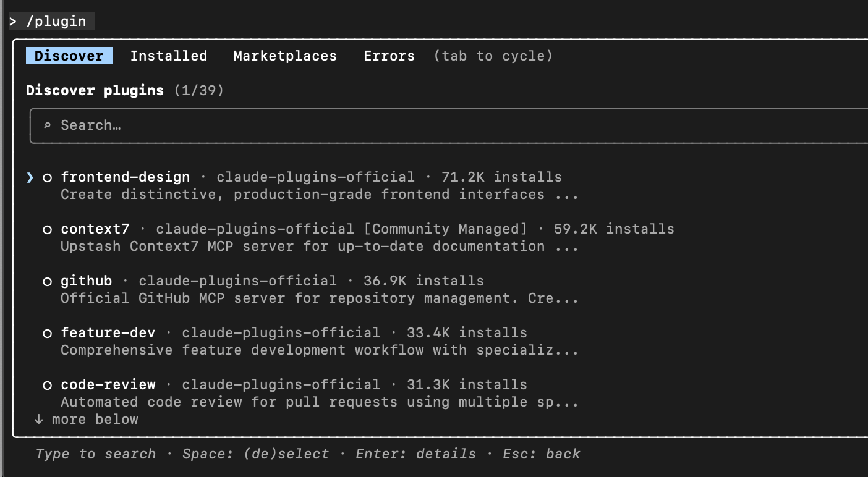This screenshot has width=868, height=477.
Task: Click the search magnifier icon
Action: pos(47,125)
